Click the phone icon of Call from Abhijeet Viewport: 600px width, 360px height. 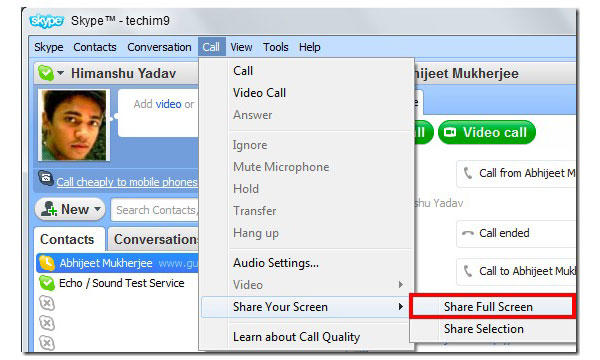pos(468,173)
